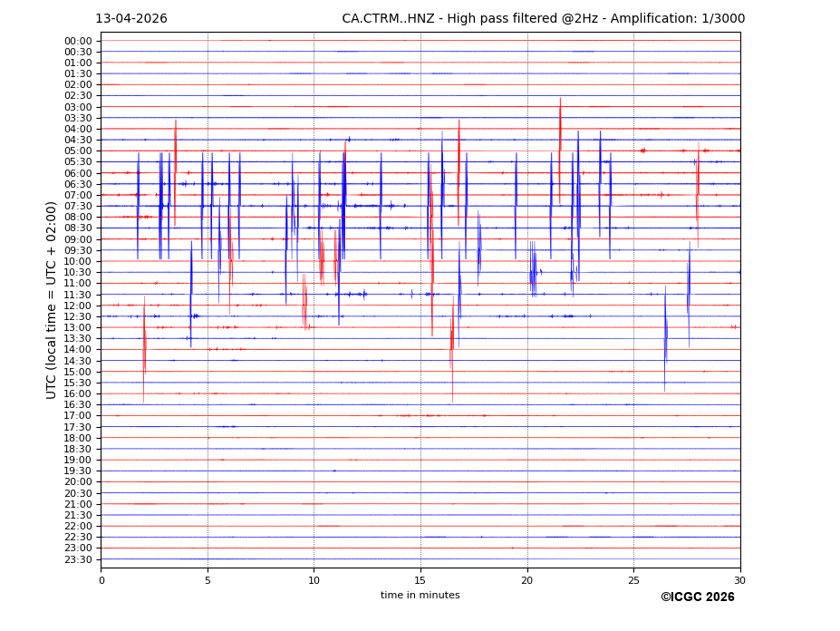Screen dimensions: 840x631
Task: Click the UTC local time y-axis label
Action: pos(52,299)
